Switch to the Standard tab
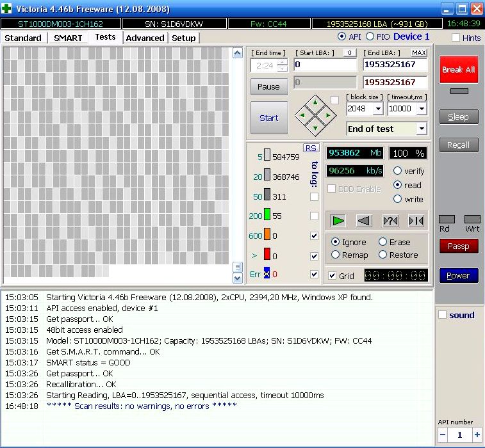The height and width of the screenshot is (448, 485). (23, 38)
